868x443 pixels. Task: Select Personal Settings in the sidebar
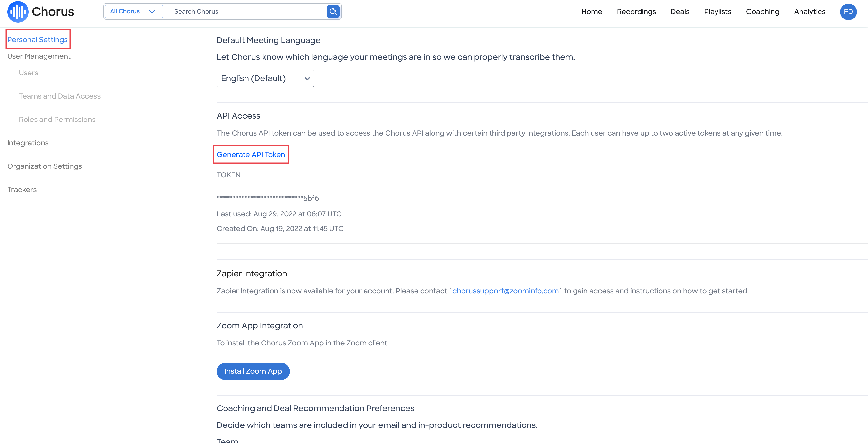coord(38,40)
